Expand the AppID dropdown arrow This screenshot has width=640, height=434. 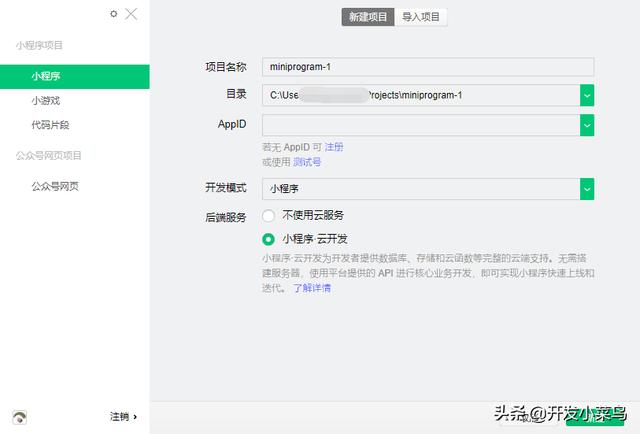pos(587,125)
